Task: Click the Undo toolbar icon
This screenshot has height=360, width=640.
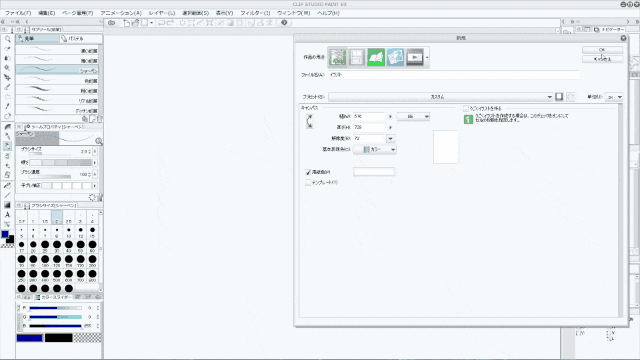Action: pyautogui.click(x=162, y=23)
